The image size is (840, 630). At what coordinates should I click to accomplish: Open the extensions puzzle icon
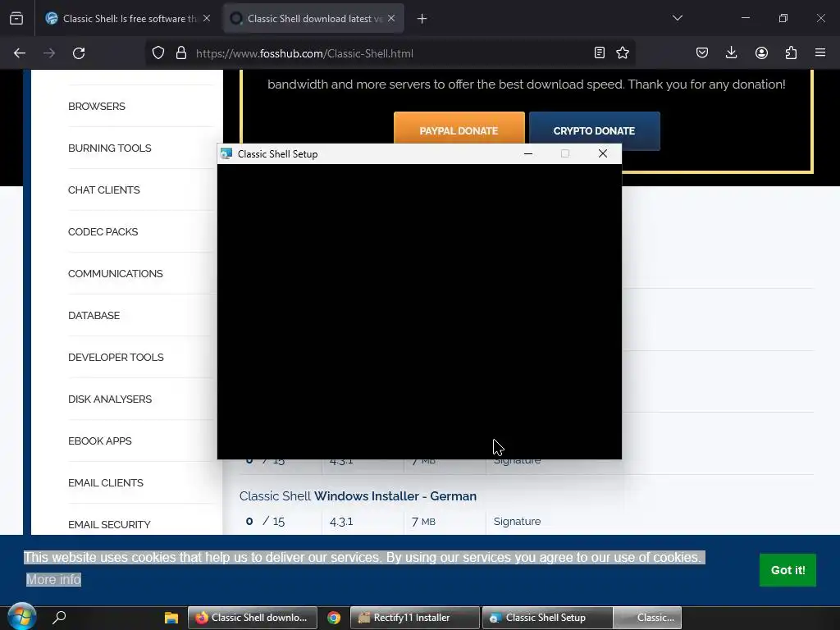[791, 52]
